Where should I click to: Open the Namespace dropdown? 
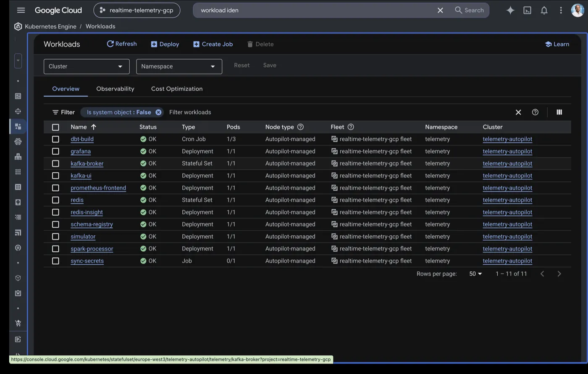(x=179, y=66)
